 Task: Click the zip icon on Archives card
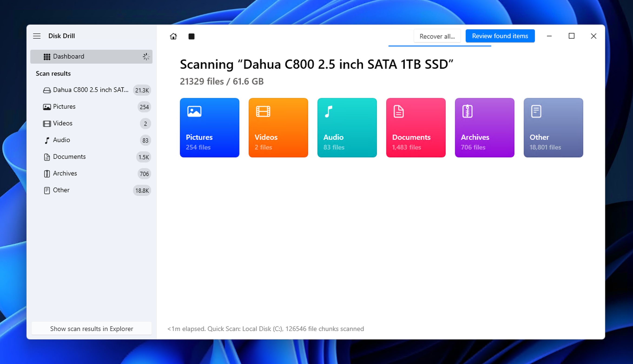(467, 111)
